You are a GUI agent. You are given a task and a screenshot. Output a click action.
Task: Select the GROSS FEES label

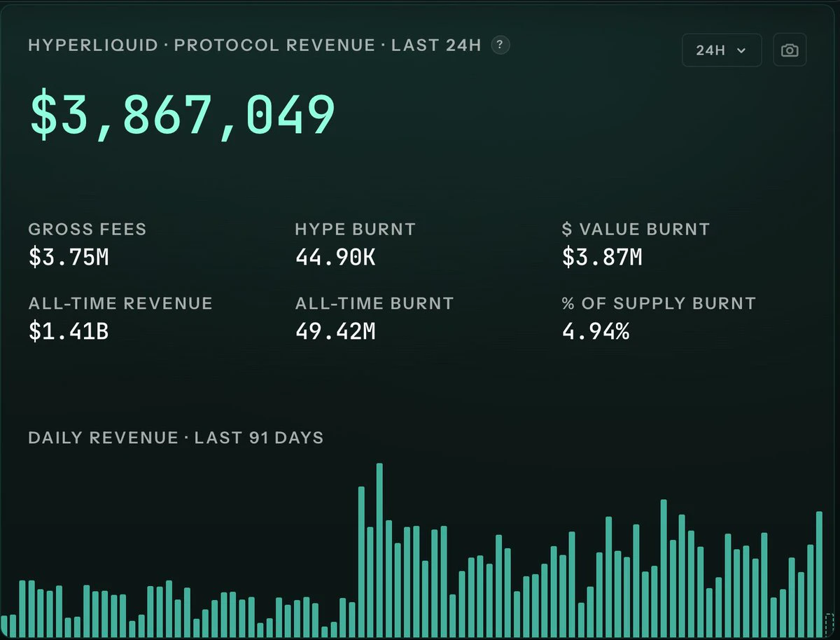click(x=87, y=229)
